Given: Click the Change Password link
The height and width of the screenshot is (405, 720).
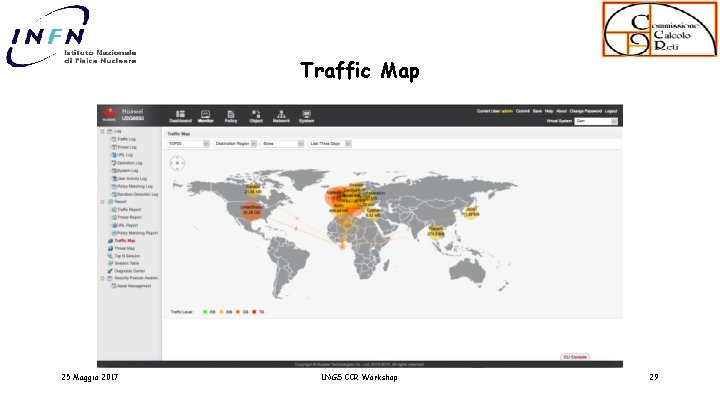Looking at the screenshot, I should coord(585,111).
